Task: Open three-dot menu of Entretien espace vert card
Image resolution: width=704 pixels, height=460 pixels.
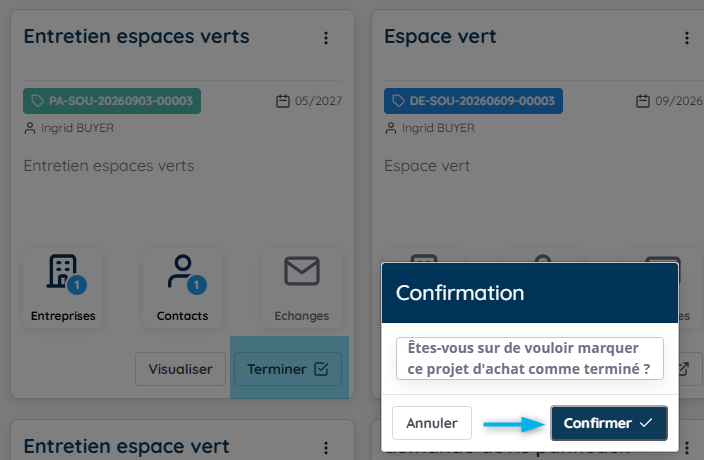Action: (x=326, y=447)
